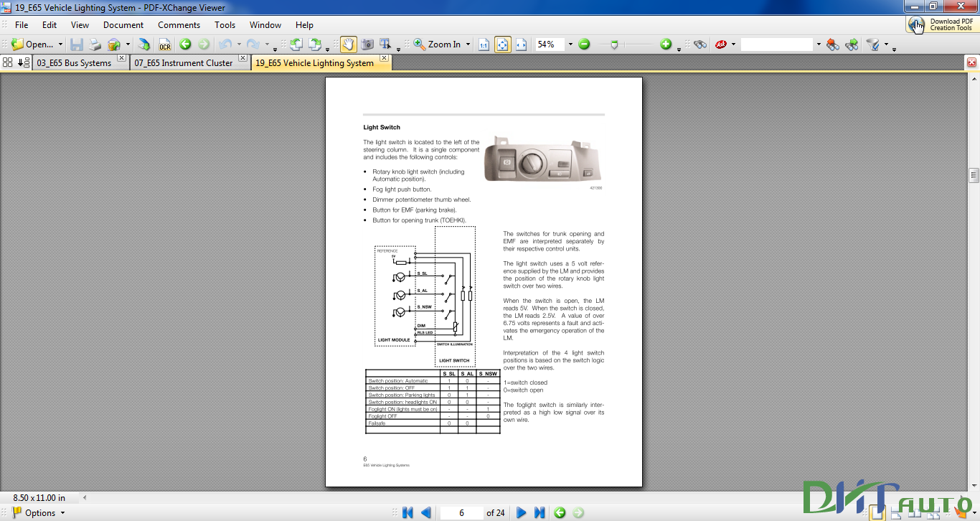Set the view to actual size 1:1

(x=484, y=44)
